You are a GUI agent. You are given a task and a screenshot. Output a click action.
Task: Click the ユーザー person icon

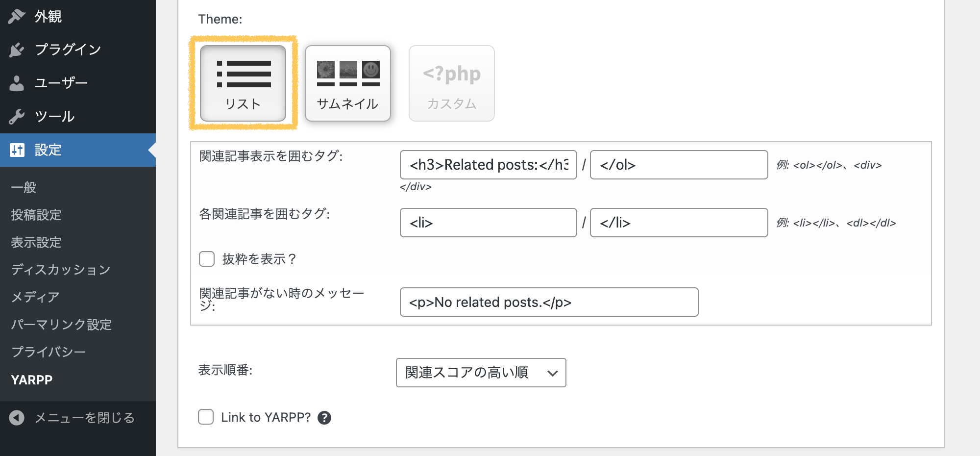[17, 83]
